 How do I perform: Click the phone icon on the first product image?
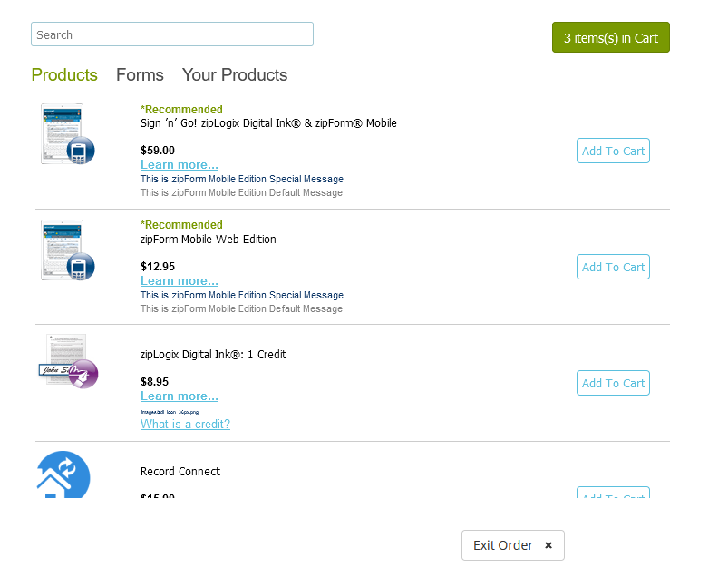pos(81,152)
